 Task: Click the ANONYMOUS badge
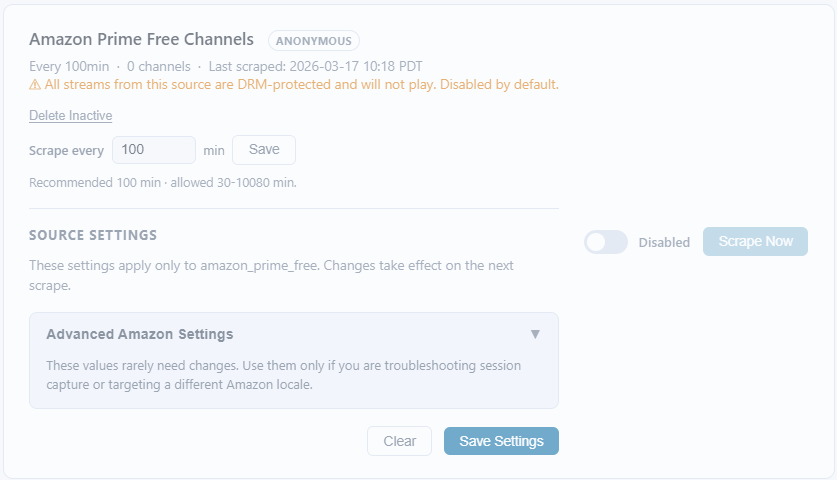[314, 41]
